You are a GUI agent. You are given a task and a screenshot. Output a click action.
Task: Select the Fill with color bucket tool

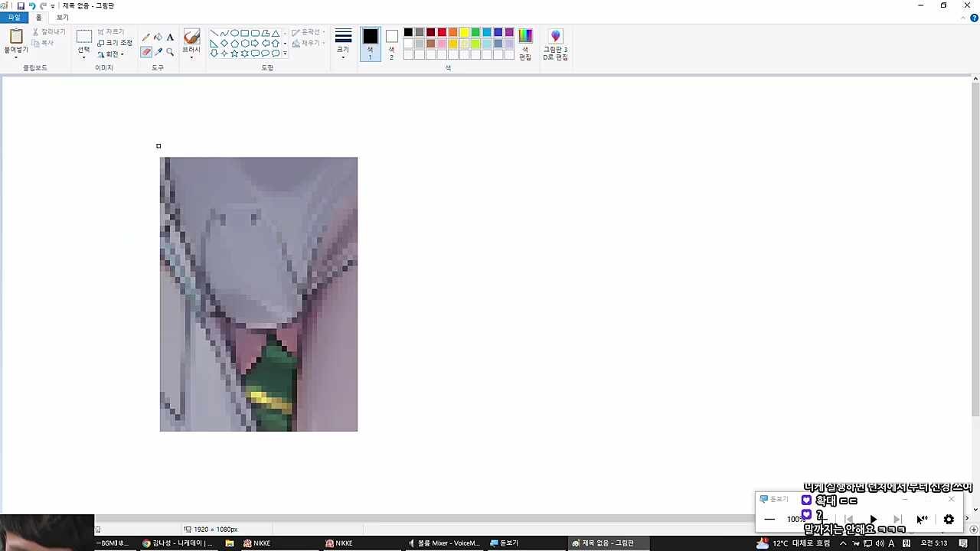tap(158, 37)
